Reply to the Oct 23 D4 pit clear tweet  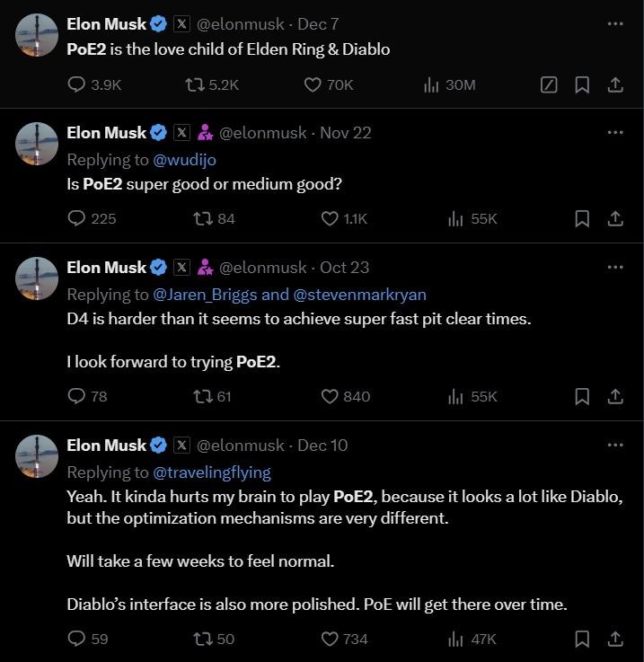(77, 396)
